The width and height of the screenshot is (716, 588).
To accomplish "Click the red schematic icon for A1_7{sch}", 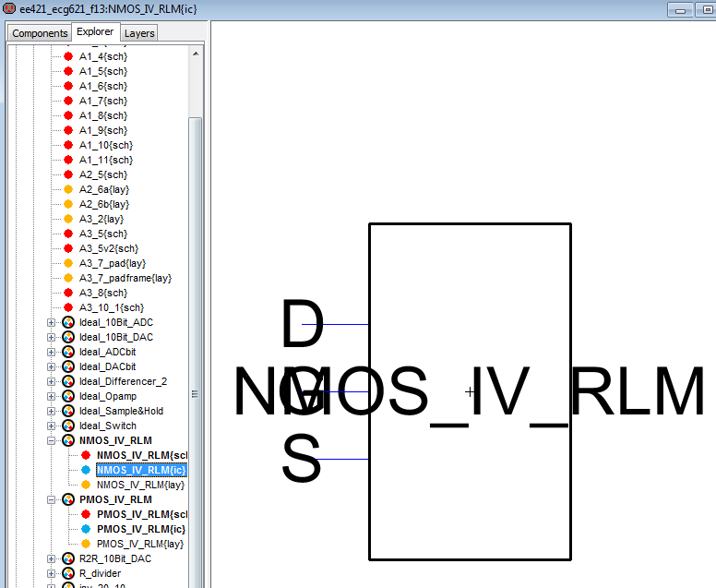I will pos(68,101).
